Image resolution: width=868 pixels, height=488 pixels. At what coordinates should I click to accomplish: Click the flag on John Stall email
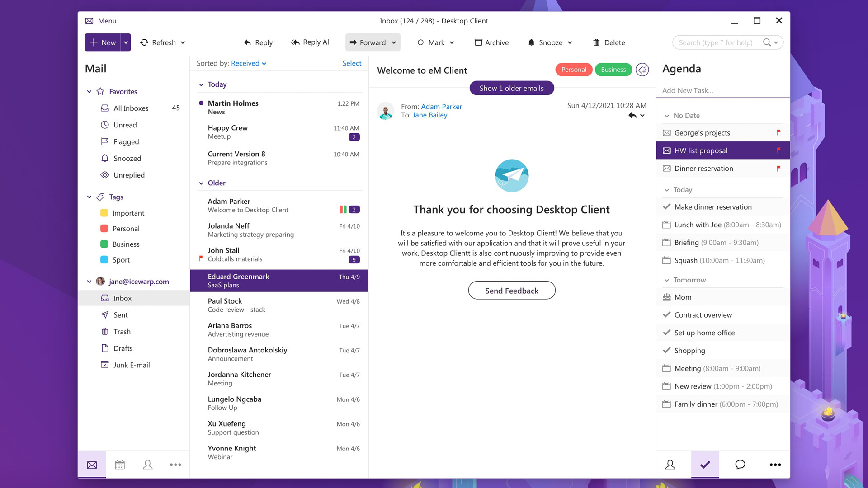[x=201, y=258]
